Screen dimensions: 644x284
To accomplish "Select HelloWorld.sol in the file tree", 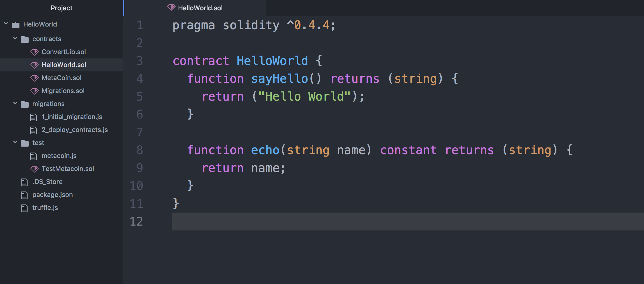I will [x=64, y=65].
